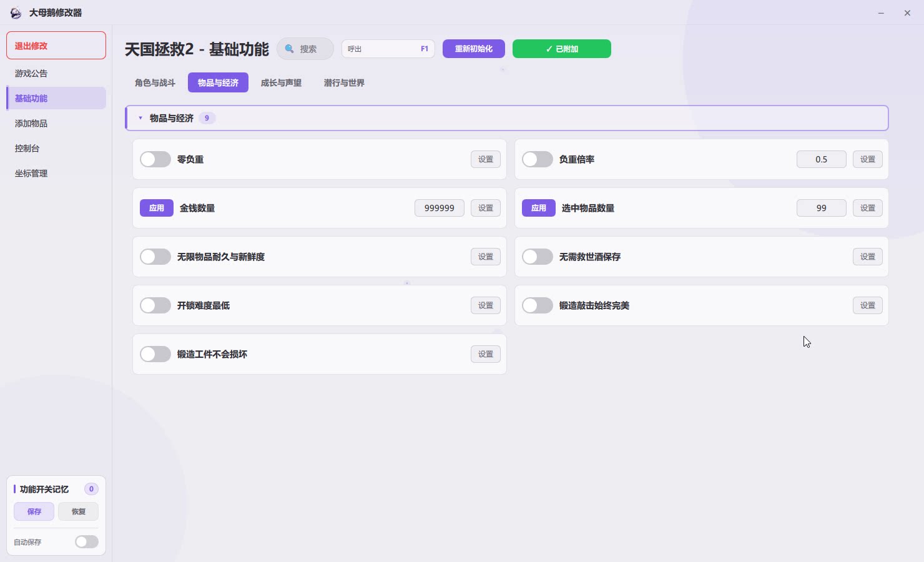Open 设置 for 零负重
This screenshot has width=924, height=562.
486,159
